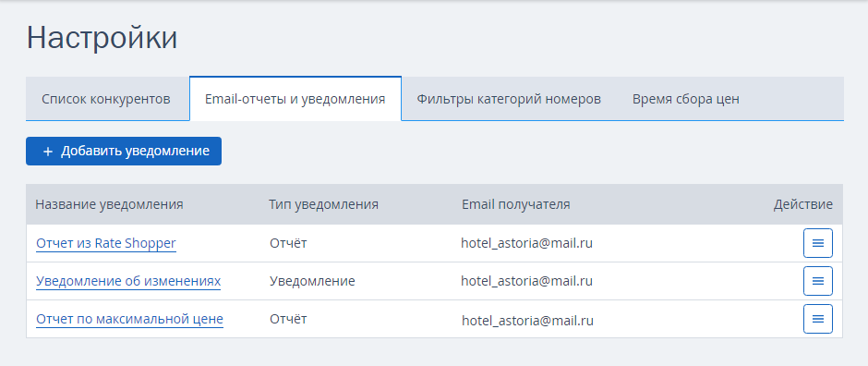Switch to Список конкурентов tab
This screenshot has height=366, width=868.
(x=106, y=100)
